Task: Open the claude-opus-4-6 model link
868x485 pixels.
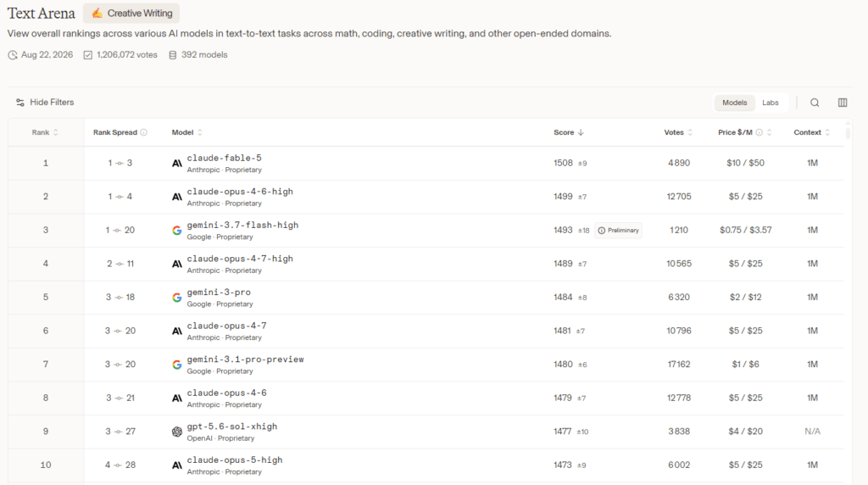Action: [226, 393]
